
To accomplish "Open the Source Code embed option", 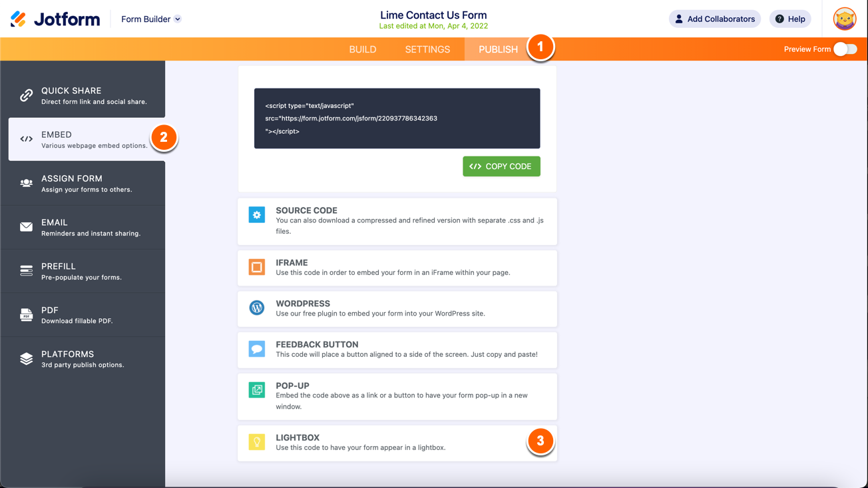I will click(x=397, y=221).
